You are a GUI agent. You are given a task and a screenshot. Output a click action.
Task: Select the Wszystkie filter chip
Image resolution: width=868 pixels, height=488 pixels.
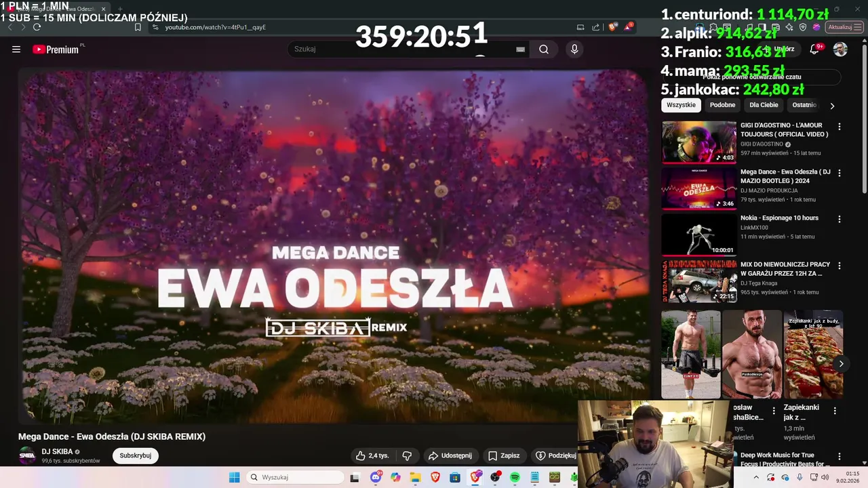[681, 105]
